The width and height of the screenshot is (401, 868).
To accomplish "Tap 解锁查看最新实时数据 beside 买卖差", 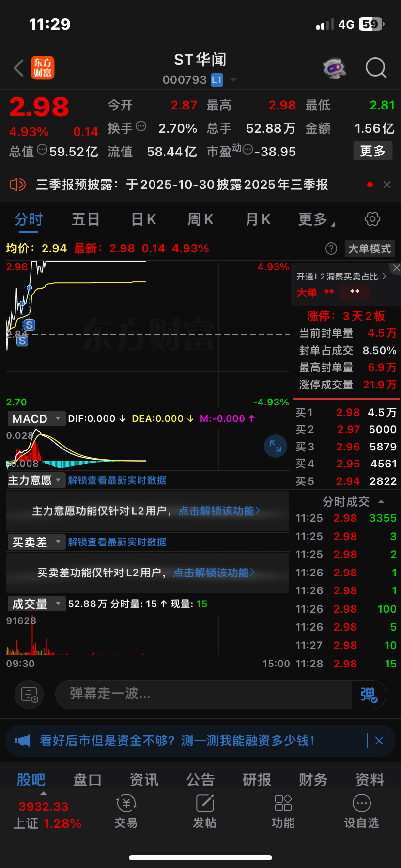I will pos(117,542).
